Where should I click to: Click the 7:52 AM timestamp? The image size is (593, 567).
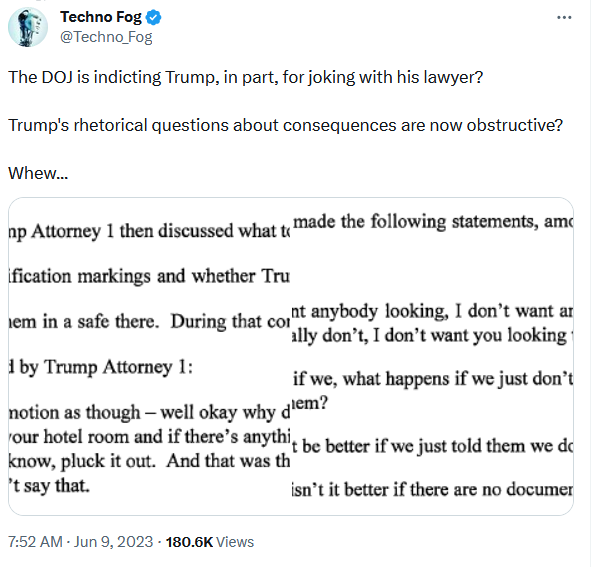[35, 542]
